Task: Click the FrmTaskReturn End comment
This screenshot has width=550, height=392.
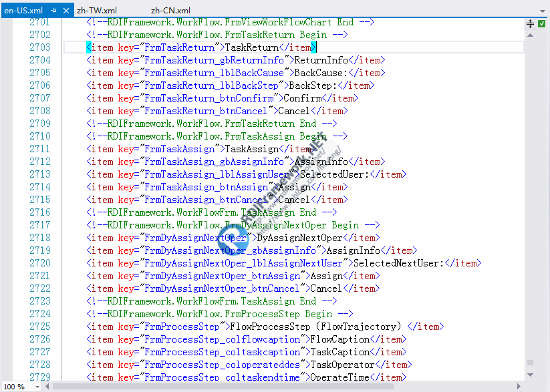Action: (x=211, y=124)
